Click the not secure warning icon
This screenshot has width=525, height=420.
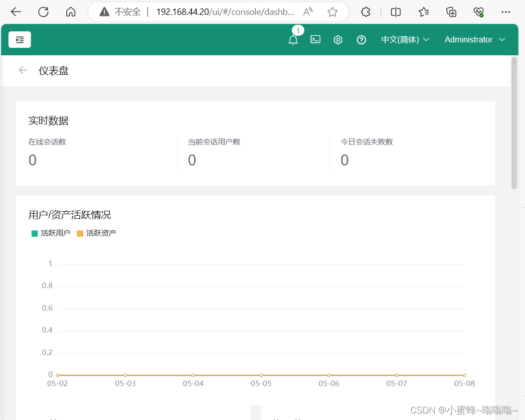[105, 12]
